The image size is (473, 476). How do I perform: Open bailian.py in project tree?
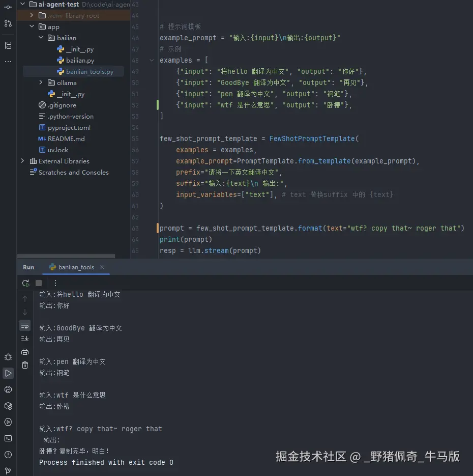tap(80, 60)
